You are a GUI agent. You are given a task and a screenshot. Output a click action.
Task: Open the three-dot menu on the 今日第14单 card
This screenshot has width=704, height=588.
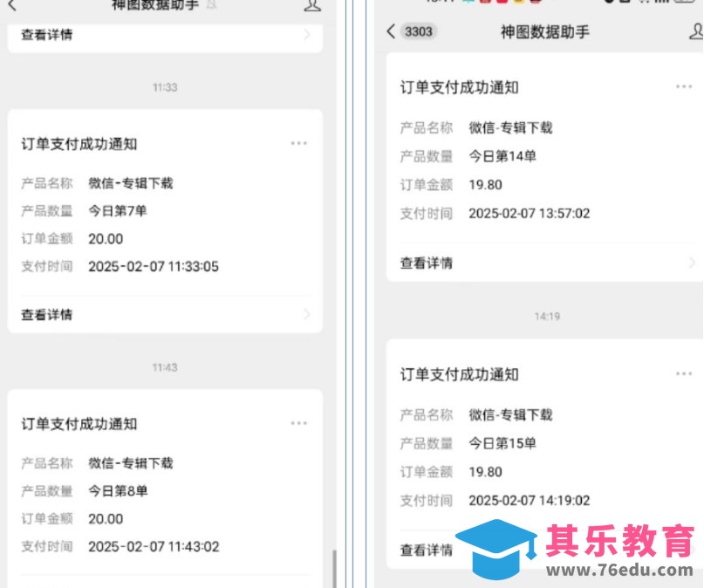point(684,86)
